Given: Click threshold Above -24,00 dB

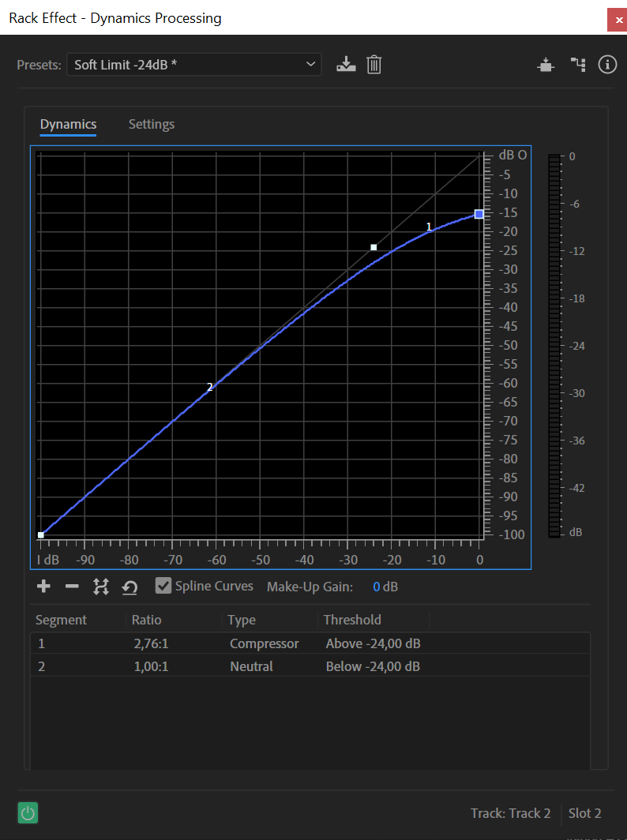Looking at the screenshot, I should tap(373, 643).
